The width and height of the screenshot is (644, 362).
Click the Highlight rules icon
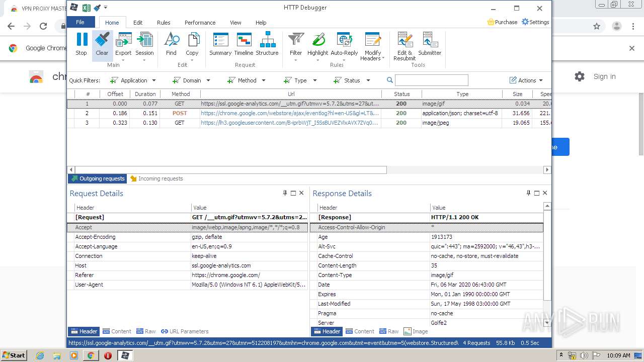317,46
